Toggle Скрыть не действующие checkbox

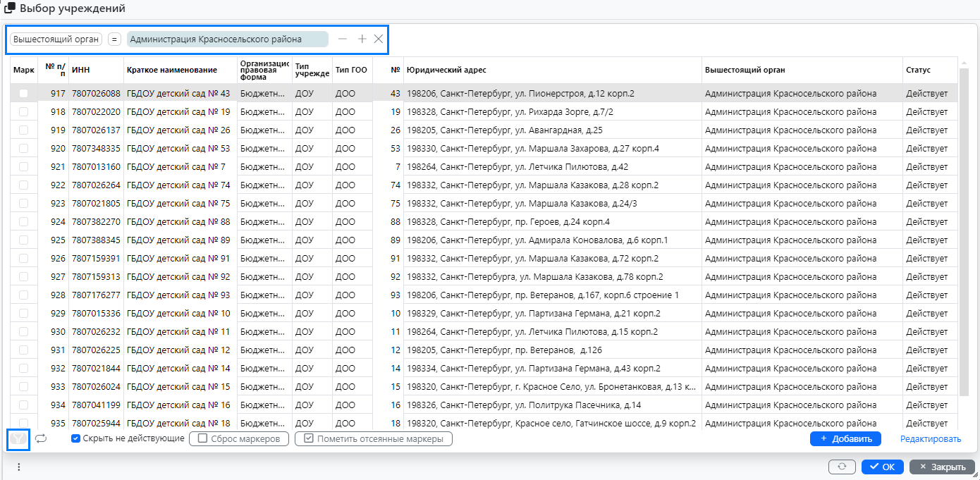[x=76, y=438]
